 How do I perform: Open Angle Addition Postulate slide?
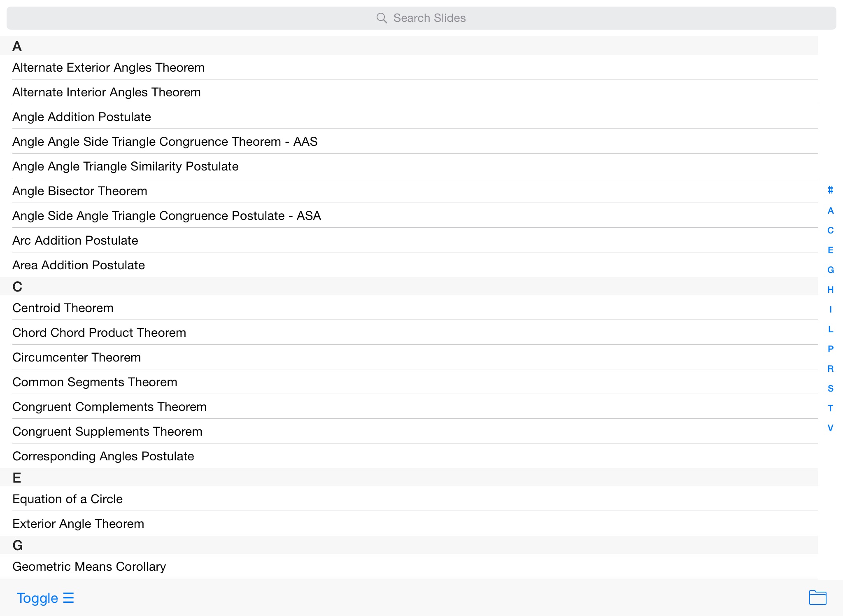[82, 117]
